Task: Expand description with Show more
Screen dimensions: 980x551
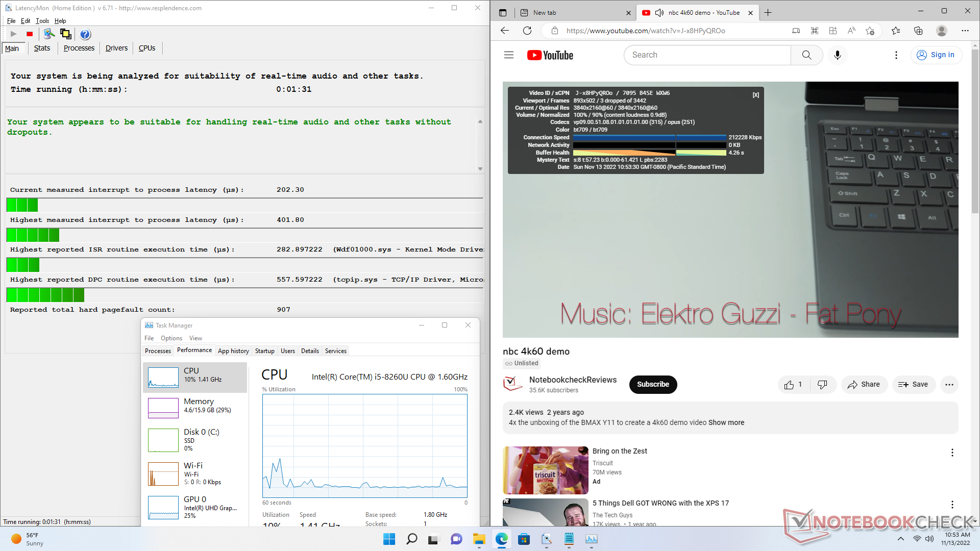Action: point(726,422)
